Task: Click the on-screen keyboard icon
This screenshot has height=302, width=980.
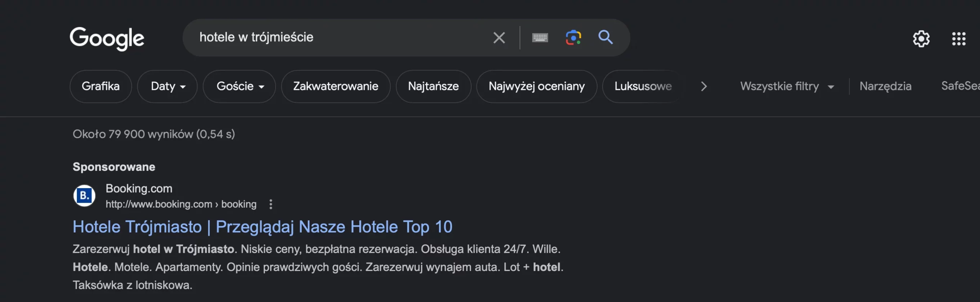Action: coord(540,37)
